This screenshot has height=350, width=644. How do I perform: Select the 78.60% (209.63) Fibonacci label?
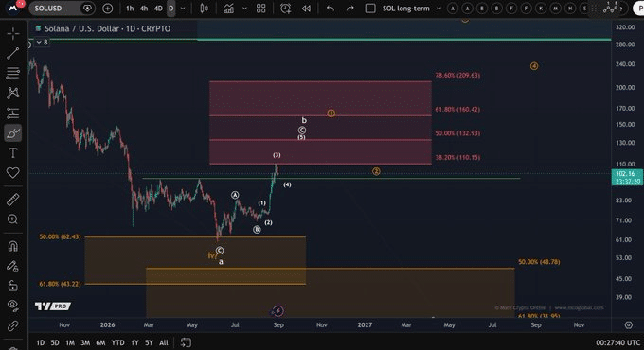tap(457, 75)
